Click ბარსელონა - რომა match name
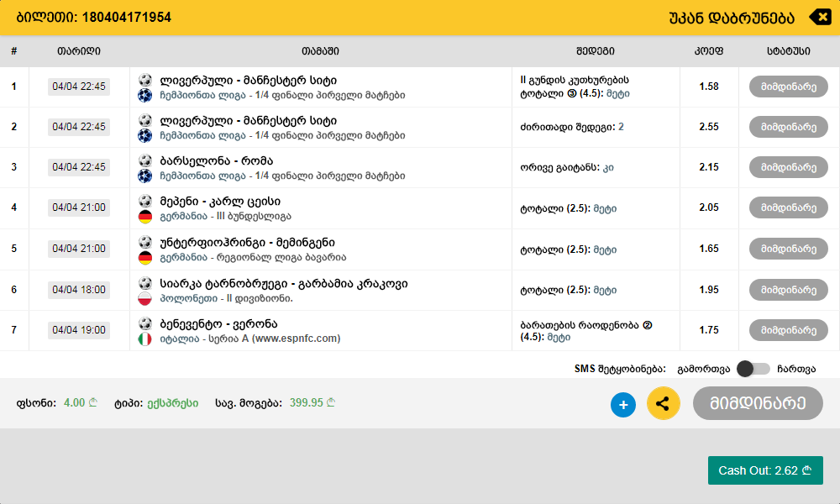The width and height of the screenshot is (840, 504). coord(217,160)
